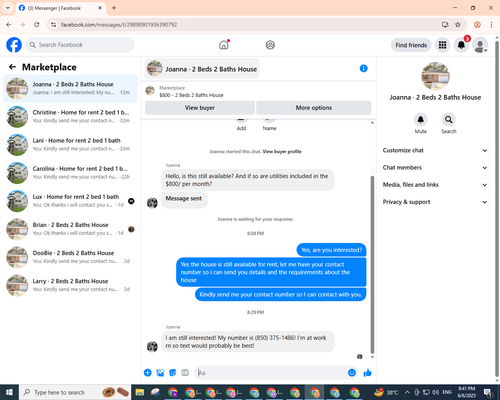Image resolution: width=500 pixels, height=400 pixels.
Task: Click the 'Yes, are you interested?' message
Action: point(331,250)
